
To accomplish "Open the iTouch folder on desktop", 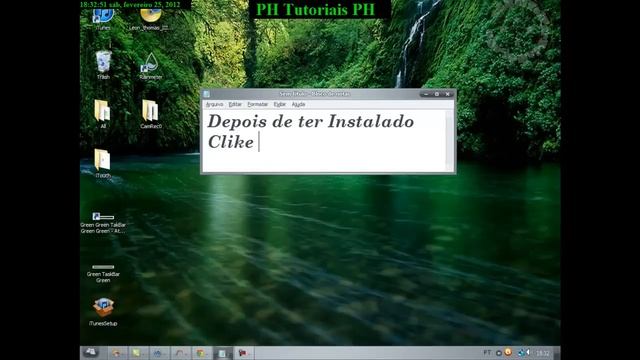I will tap(102, 163).
